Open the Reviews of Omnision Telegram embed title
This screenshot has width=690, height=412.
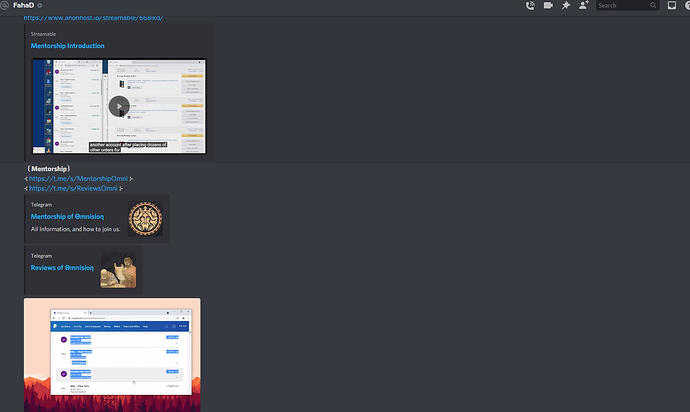pyautogui.click(x=62, y=268)
